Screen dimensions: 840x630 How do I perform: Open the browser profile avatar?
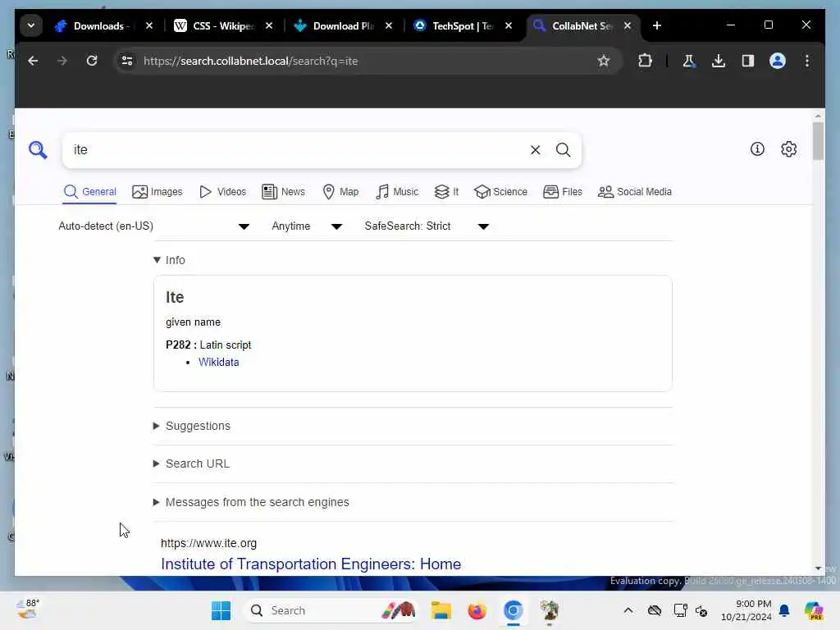tap(778, 61)
